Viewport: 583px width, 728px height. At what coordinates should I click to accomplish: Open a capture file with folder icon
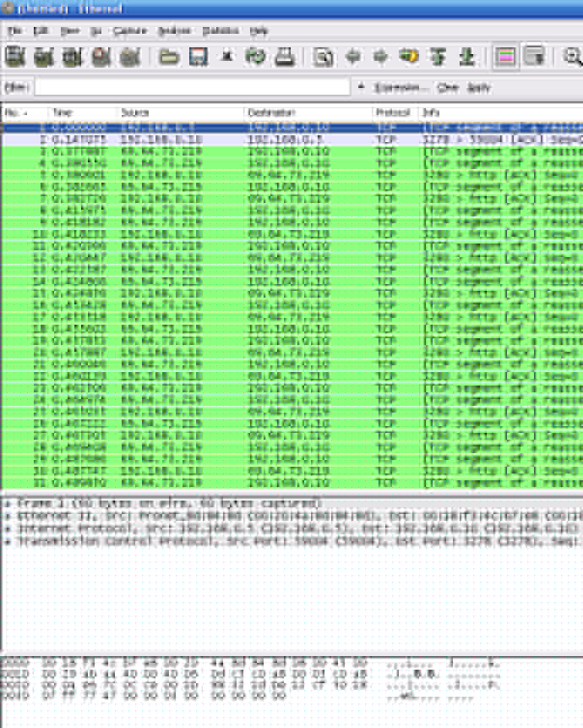coord(169,57)
